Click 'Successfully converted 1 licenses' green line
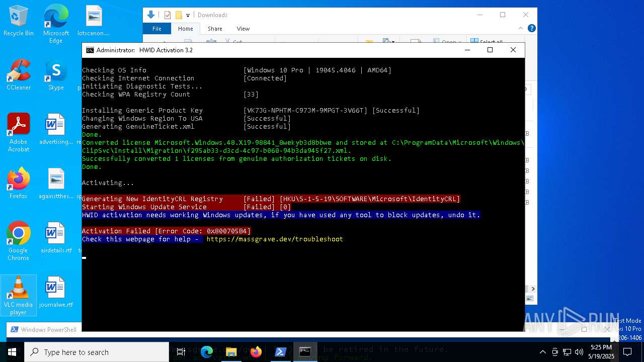644x362 pixels. (x=237, y=158)
